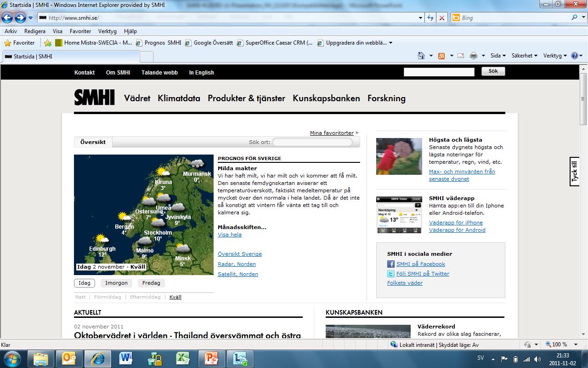This screenshot has width=588, height=368.
Task: Select the Imorgon forecast day button
Action: (x=116, y=283)
